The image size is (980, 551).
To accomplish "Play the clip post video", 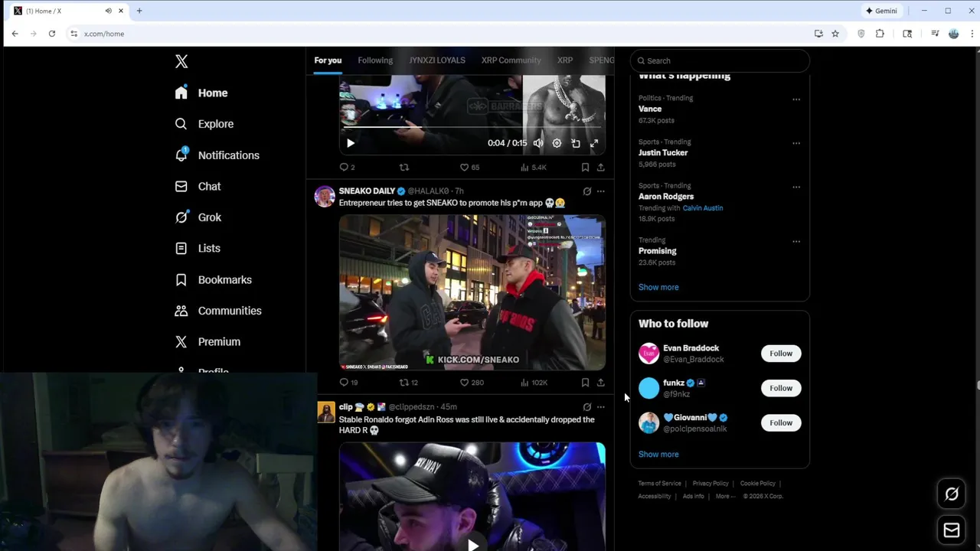I will tap(472, 545).
